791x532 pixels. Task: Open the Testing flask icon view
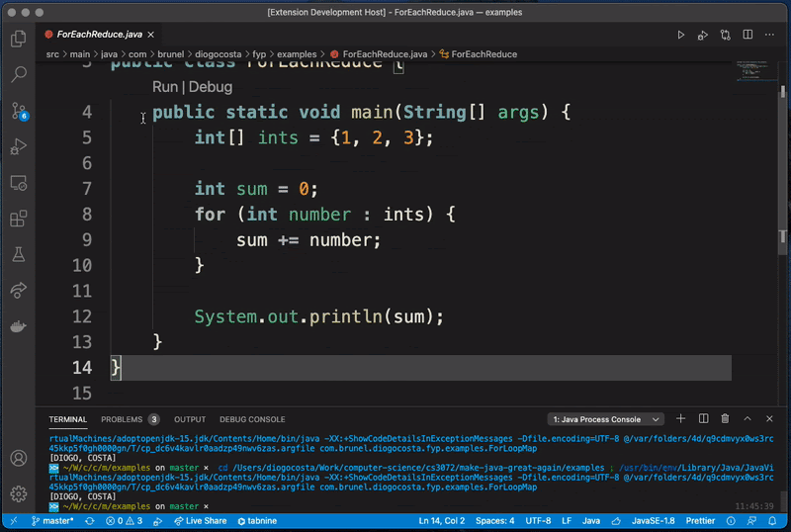(18, 254)
